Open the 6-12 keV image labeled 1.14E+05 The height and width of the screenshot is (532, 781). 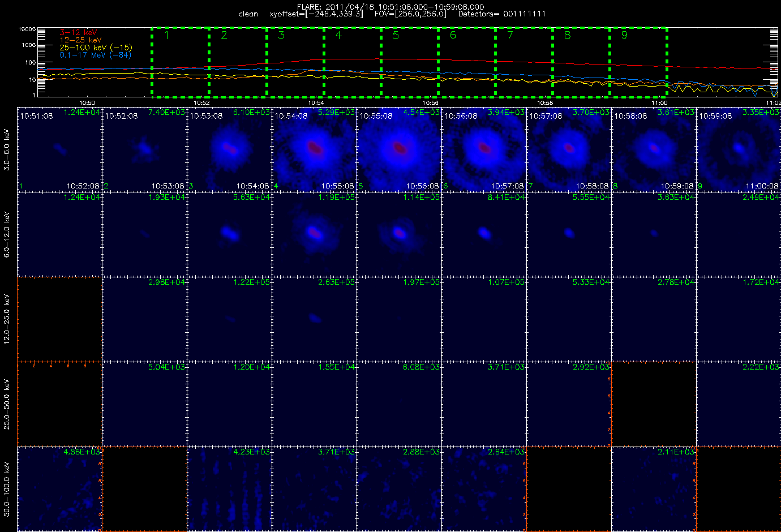[x=400, y=234]
